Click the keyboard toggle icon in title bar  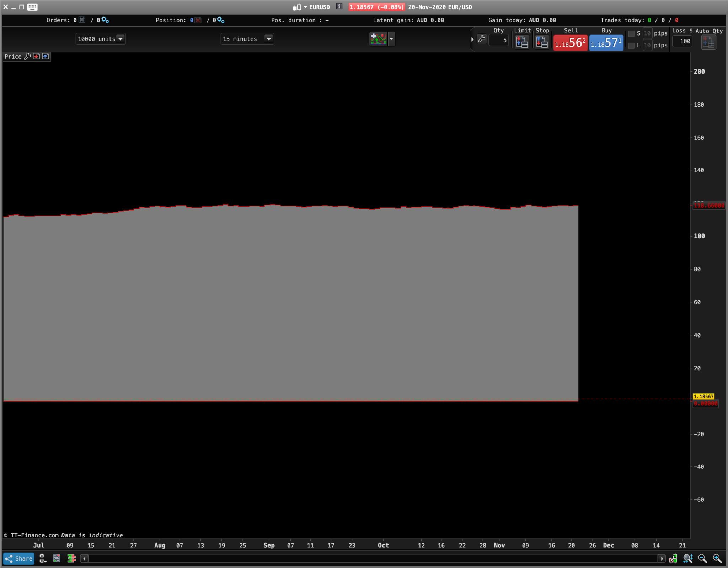pyautogui.click(x=32, y=7)
